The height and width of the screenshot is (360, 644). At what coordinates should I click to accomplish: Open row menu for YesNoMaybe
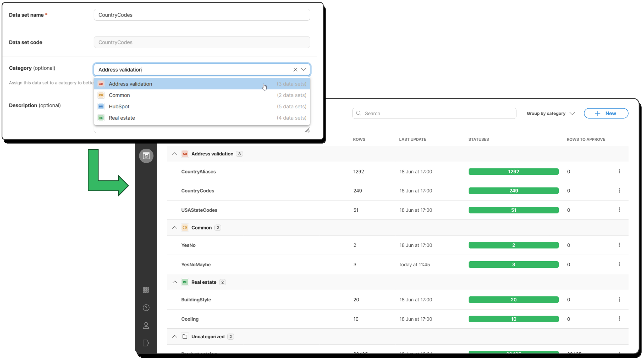(619, 264)
